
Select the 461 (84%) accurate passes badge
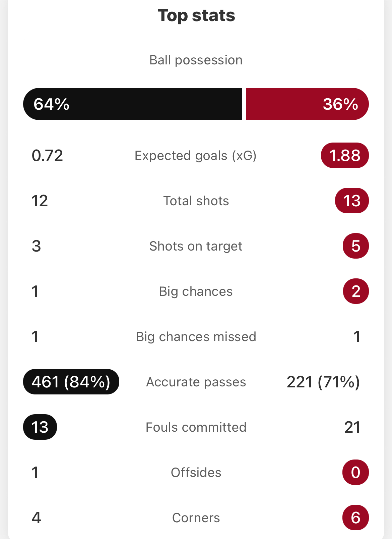point(71,382)
